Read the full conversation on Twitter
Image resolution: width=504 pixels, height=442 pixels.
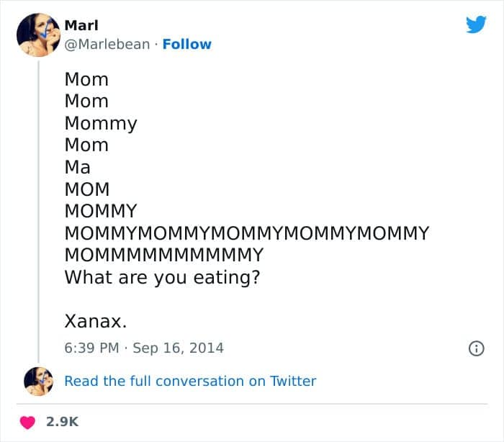[190, 382]
